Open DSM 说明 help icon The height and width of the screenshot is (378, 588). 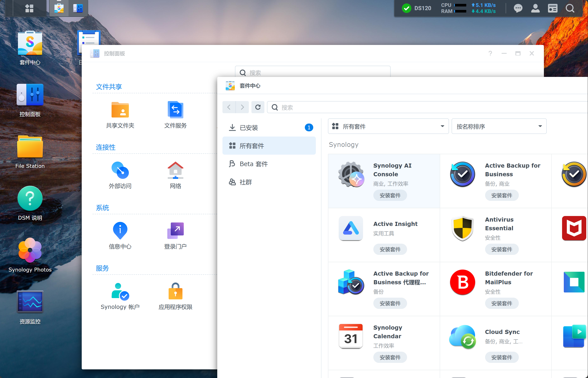click(30, 199)
